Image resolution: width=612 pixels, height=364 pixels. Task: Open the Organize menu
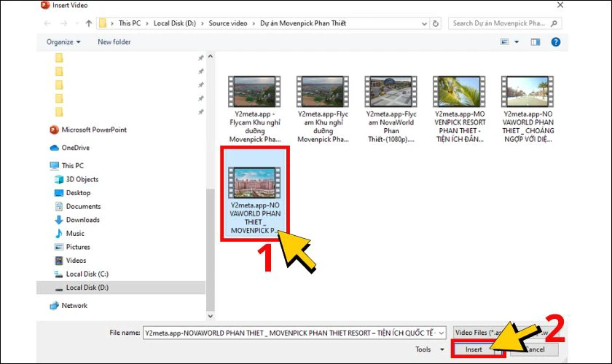63,41
